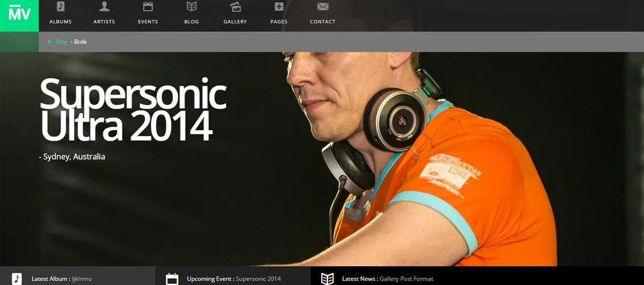Click the Contact envelope icon
The height and width of the screenshot is (285, 644).
[x=323, y=7]
